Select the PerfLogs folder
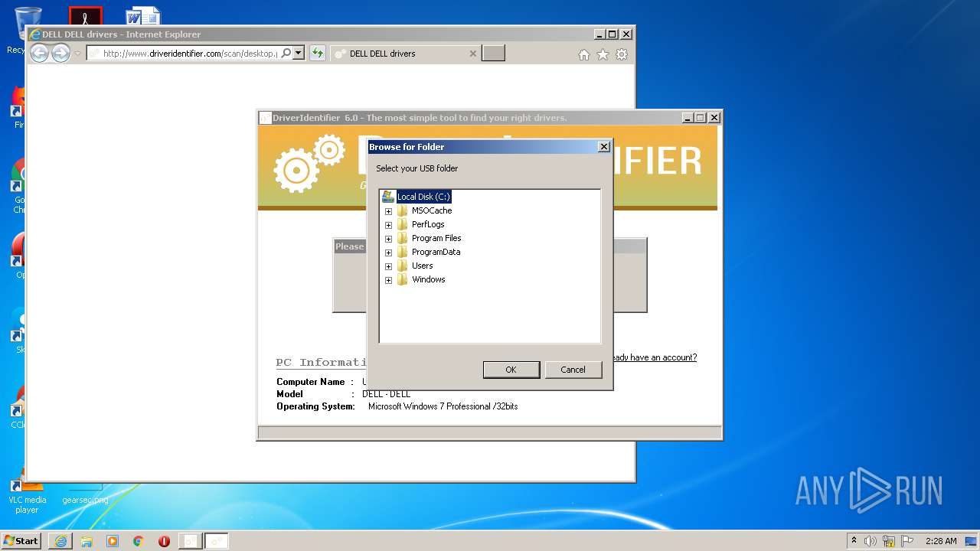Image resolution: width=980 pixels, height=551 pixels. (428, 224)
